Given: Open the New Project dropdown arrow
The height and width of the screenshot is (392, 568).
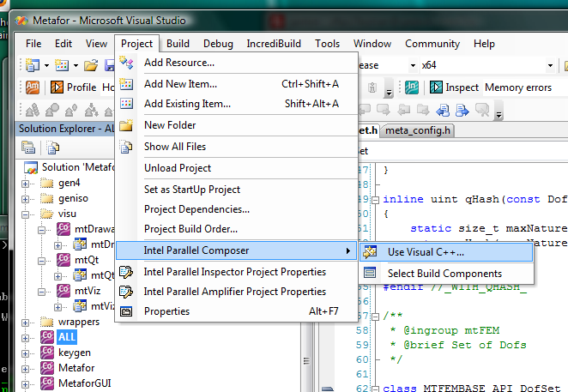Looking at the screenshot, I should (x=46, y=65).
